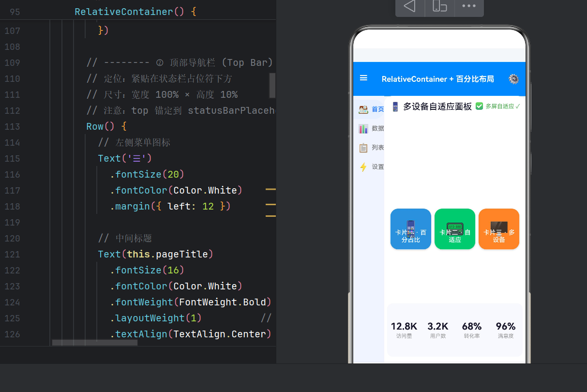Click the phone icon beside 多设备自适应面板

pyautogui.click(x=395, y=106)
